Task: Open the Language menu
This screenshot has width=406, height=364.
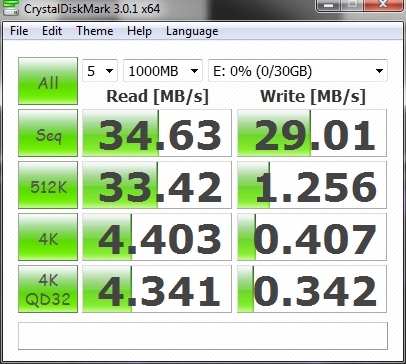Action: click(x=192, y=31)
